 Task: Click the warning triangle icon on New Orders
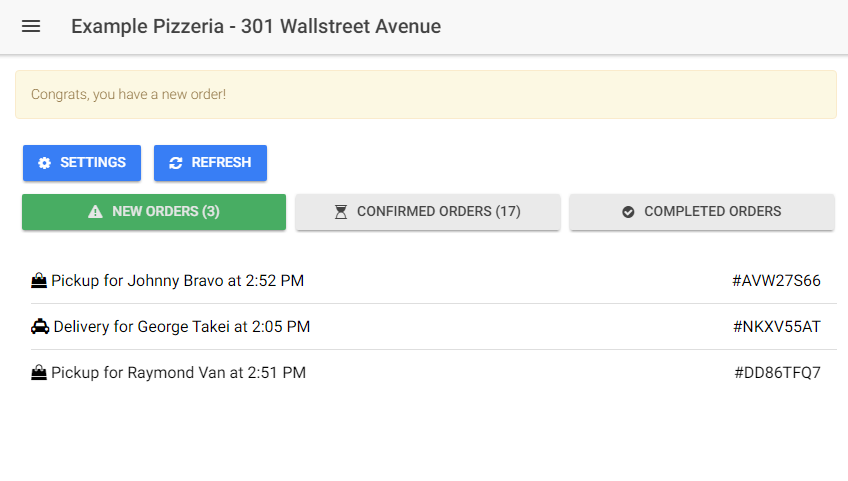pos(96,212)
